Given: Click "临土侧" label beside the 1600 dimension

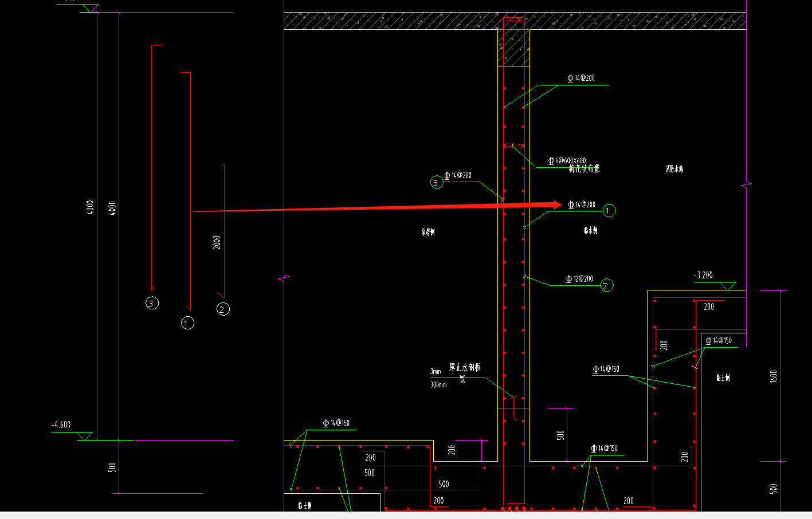Looking at the screenshot, I should click(x=723, y=378).
